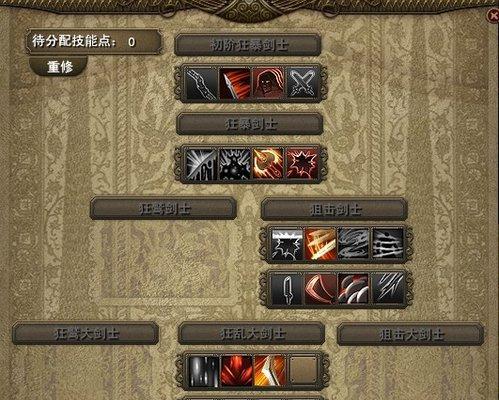Select the gray triple scratch skill icon
The image size is (499, 400).
pyautogui.click(x=388, y=289)
